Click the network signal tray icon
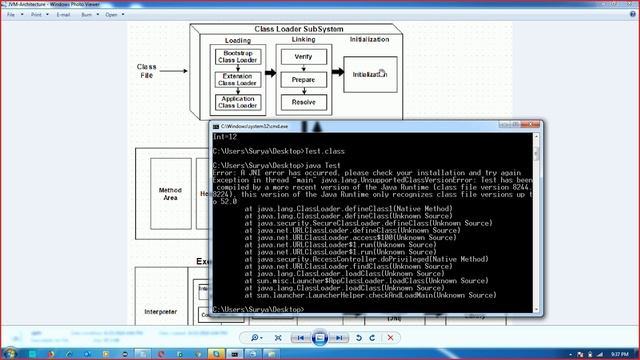The image size is (640, 360). click(600, 354)
